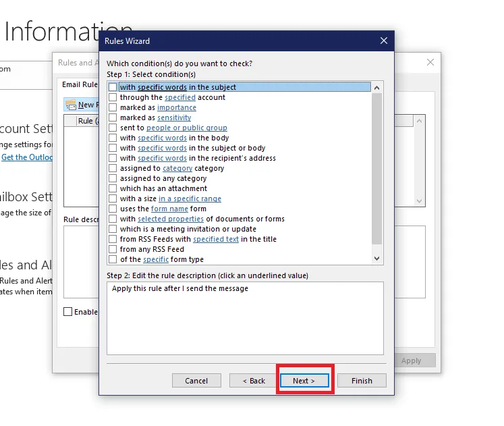The height and width of the screenshot is (426, 504).
Task: Check 'sent to people or public group'
Action: click(x=113, y=128)
